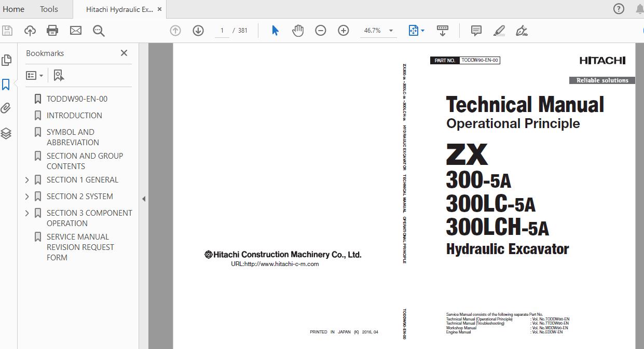Viewport: 644px width, 349px height.
Task: Click the 46.7% zoom value field
Action: [x=372, y=31]
